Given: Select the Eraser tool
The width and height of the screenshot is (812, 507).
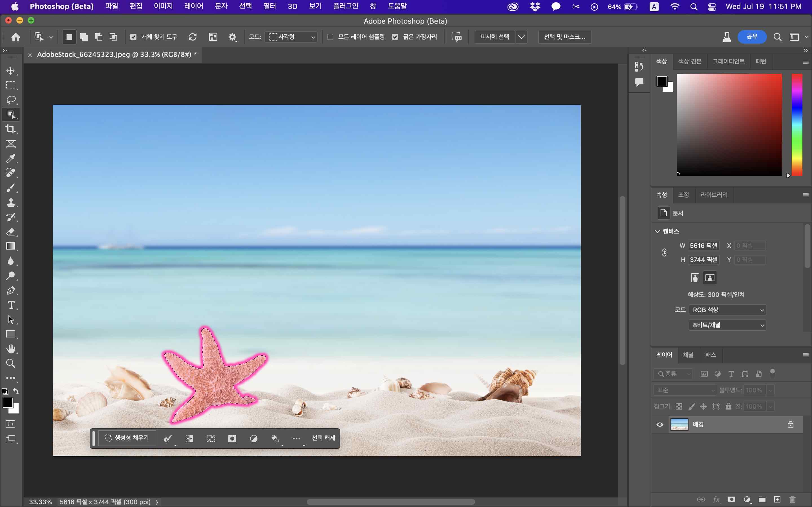Looking at the screenshot, I should pyautogui.click(x=11, y=232).
